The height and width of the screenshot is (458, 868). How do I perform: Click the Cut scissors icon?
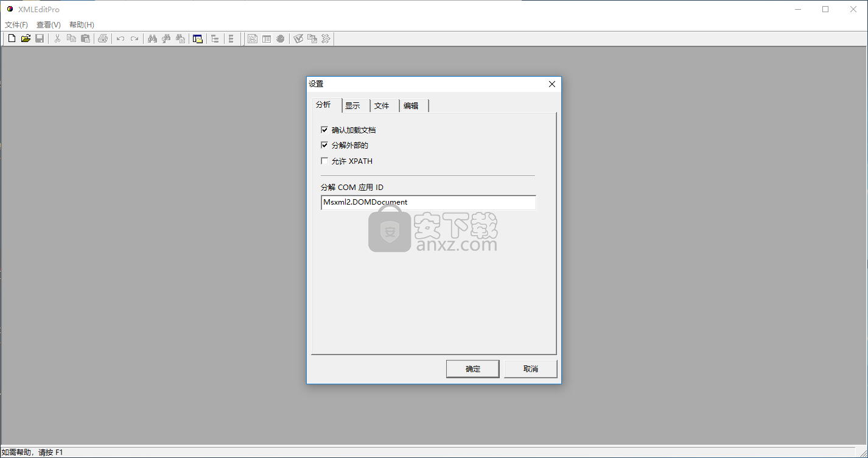pos(57,39)
